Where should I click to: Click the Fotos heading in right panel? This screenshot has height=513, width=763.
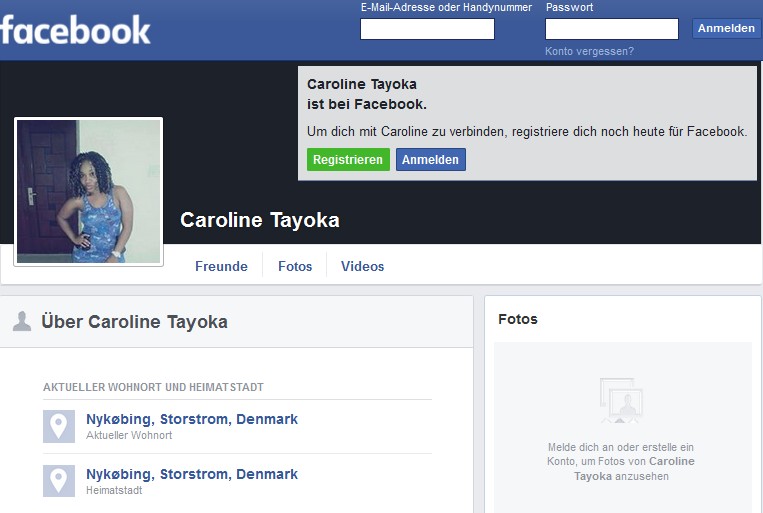(518, 319)
